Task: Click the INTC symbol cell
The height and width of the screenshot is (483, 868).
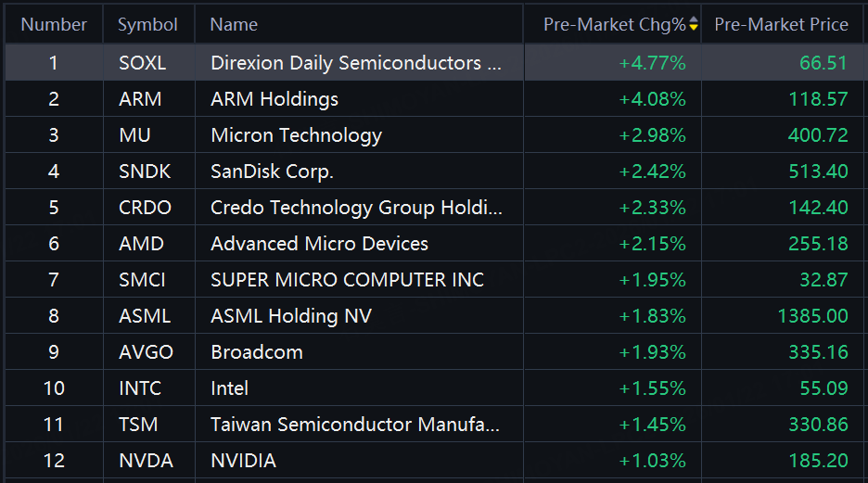Action: pos(140,388)
